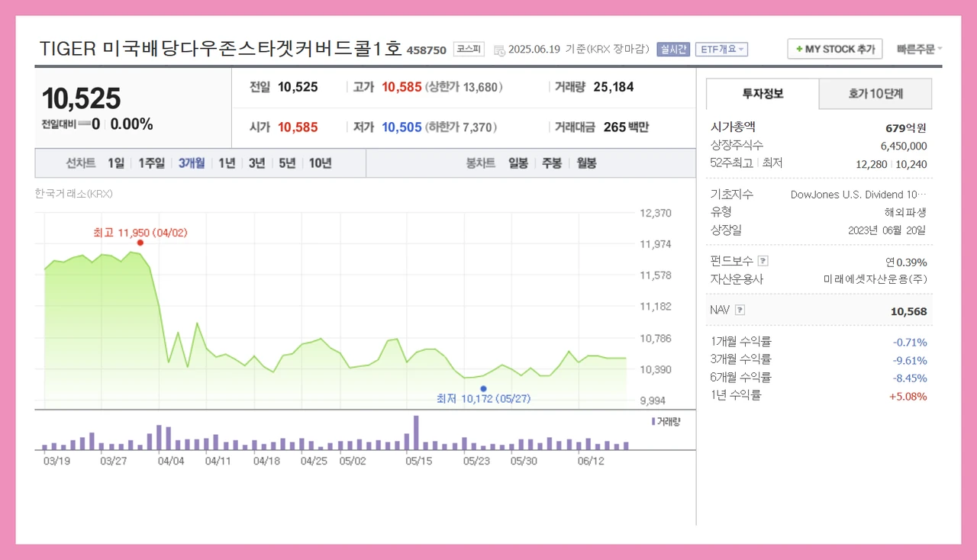This screenshot has width=977, height=560.
Task: Click the calendar icon beside 2025.06.19 date
Action: [x=499, y=50]
